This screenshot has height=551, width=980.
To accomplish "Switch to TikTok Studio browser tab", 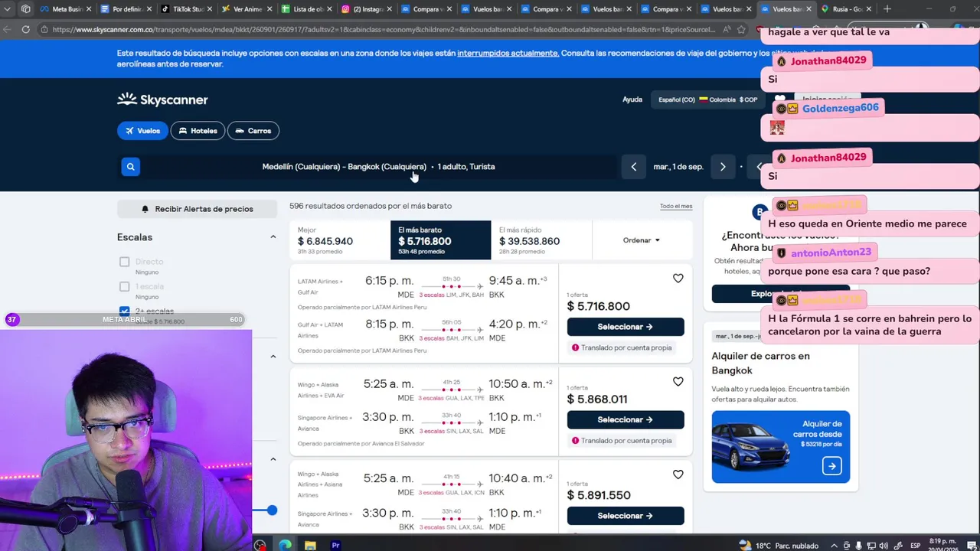I will click(x=186, y=9).
